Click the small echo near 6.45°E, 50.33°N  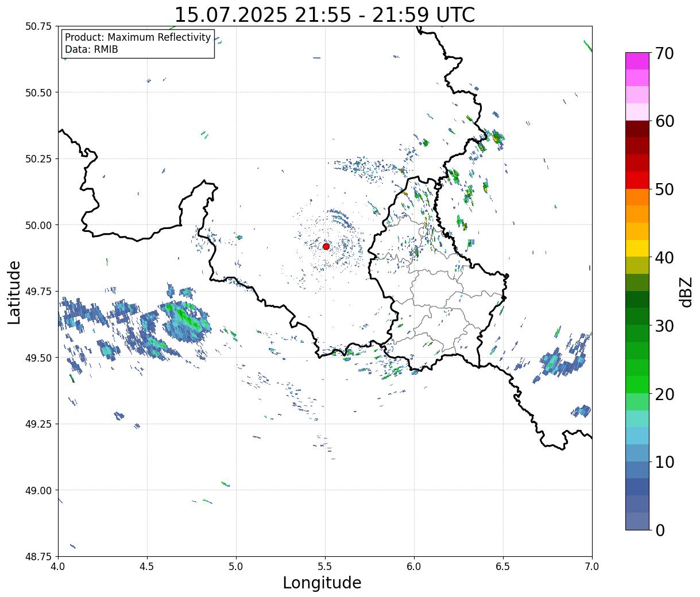click(x=496, y=138)
